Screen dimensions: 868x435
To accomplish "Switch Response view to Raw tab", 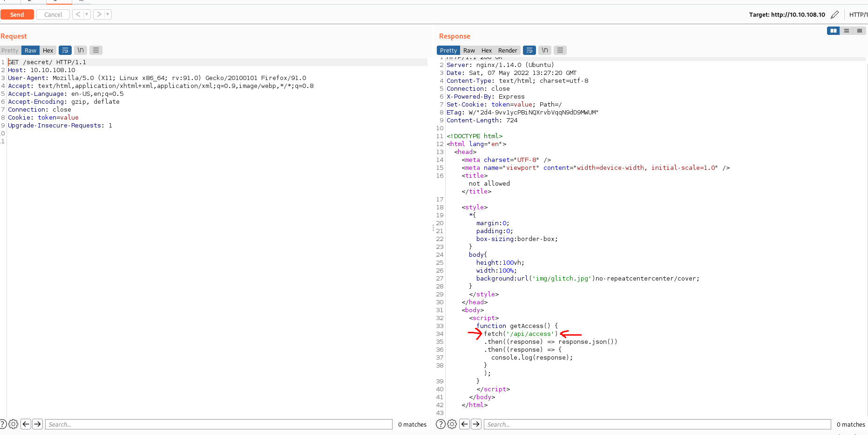I will [469, 50].
